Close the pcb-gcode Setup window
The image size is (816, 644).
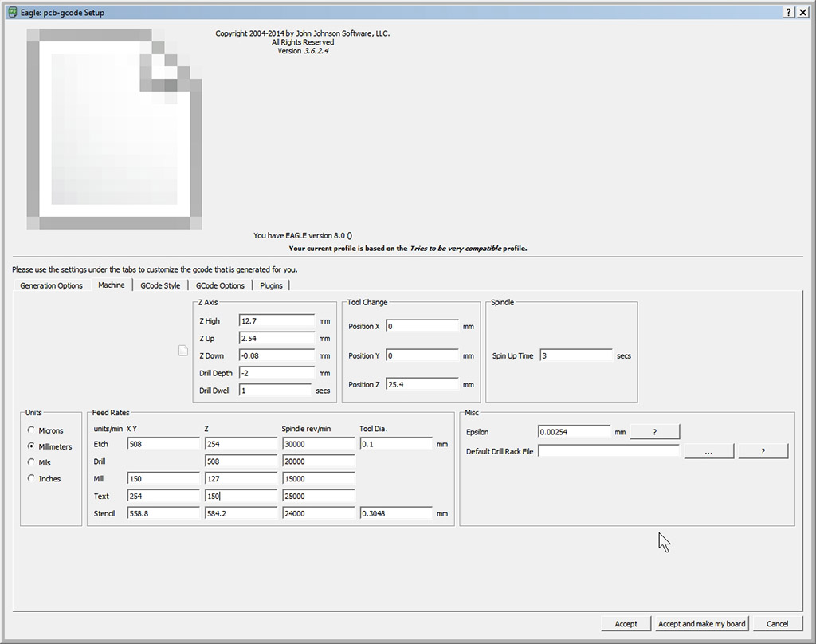tap(802, 12)
